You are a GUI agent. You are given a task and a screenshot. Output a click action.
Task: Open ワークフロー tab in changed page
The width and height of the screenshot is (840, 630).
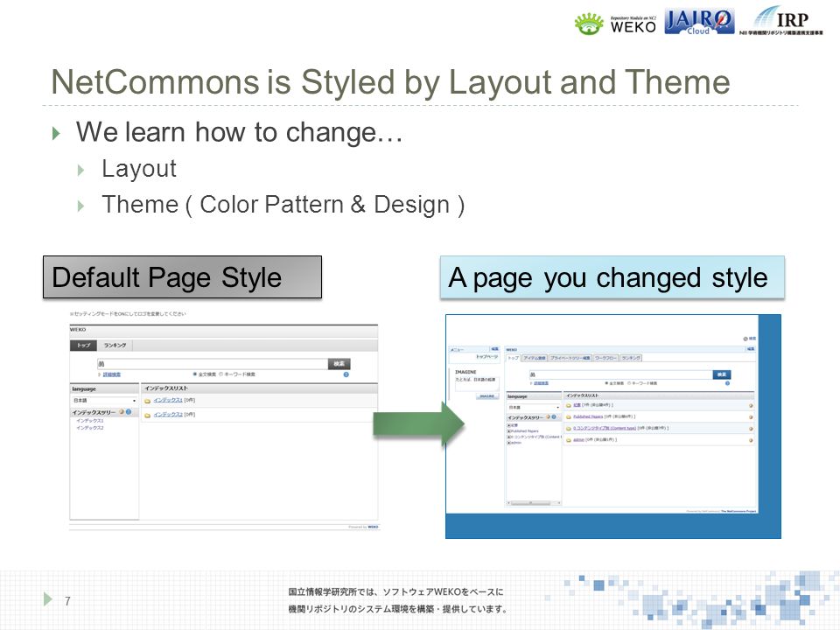[605, 358]
